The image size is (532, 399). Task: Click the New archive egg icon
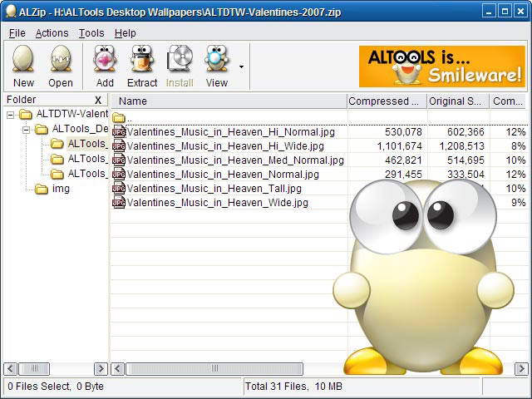coord(23,59)
